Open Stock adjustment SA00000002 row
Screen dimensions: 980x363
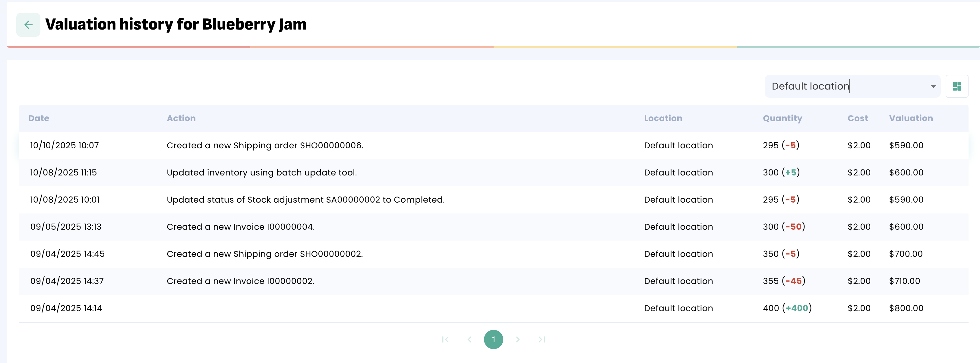(x=305, y=200)
